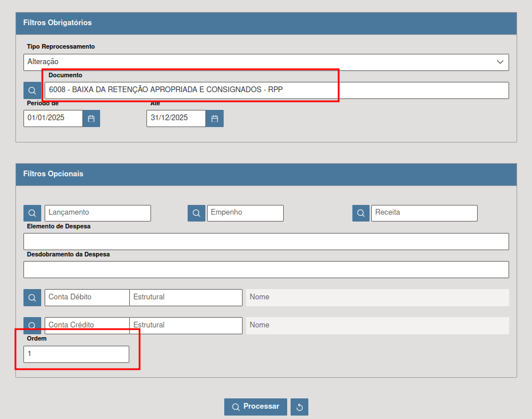The image size is (532, 419).
Task: Click the search icon beside the Documento field
Action: pyautogui.click(x=32, y=90)
